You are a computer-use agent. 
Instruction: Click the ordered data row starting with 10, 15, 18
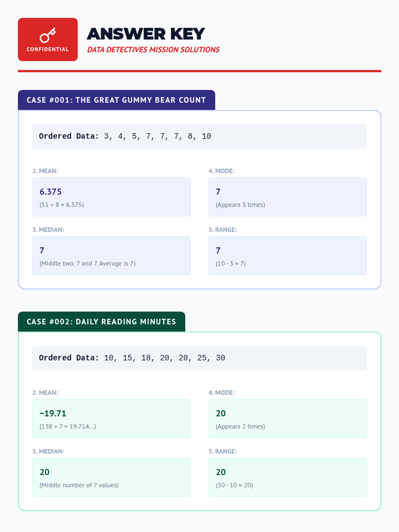click(199, 358)
